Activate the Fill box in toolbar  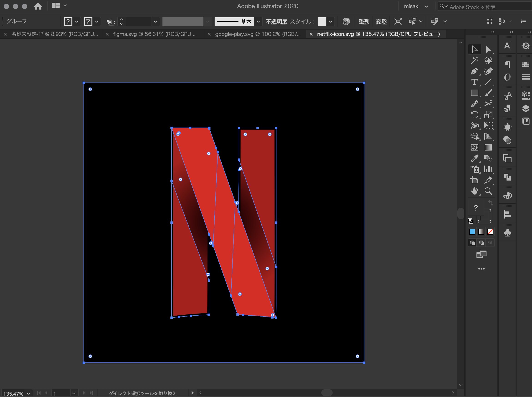point(476,208)
